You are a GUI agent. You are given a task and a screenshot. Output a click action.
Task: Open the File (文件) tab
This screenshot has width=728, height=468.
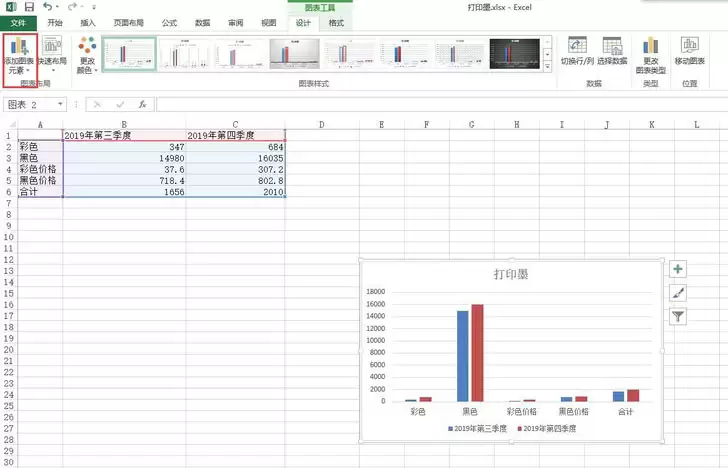[x=17, y=22]
